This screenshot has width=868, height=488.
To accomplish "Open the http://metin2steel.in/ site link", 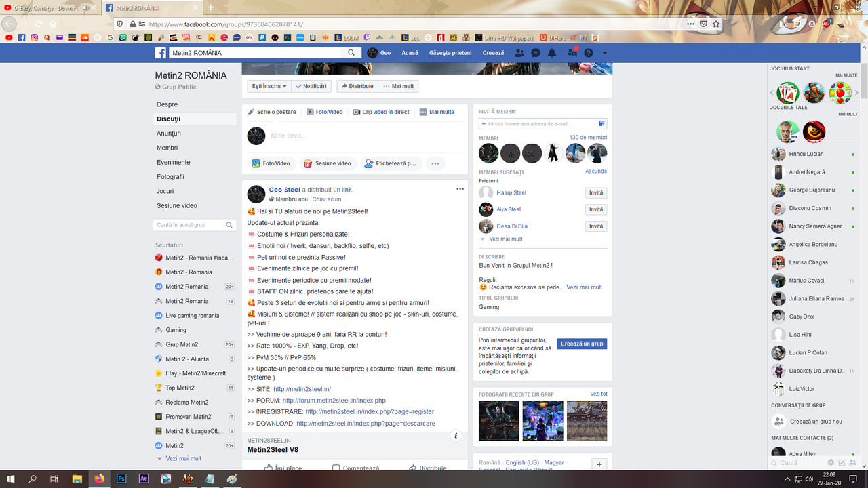I will click(302, 389).
